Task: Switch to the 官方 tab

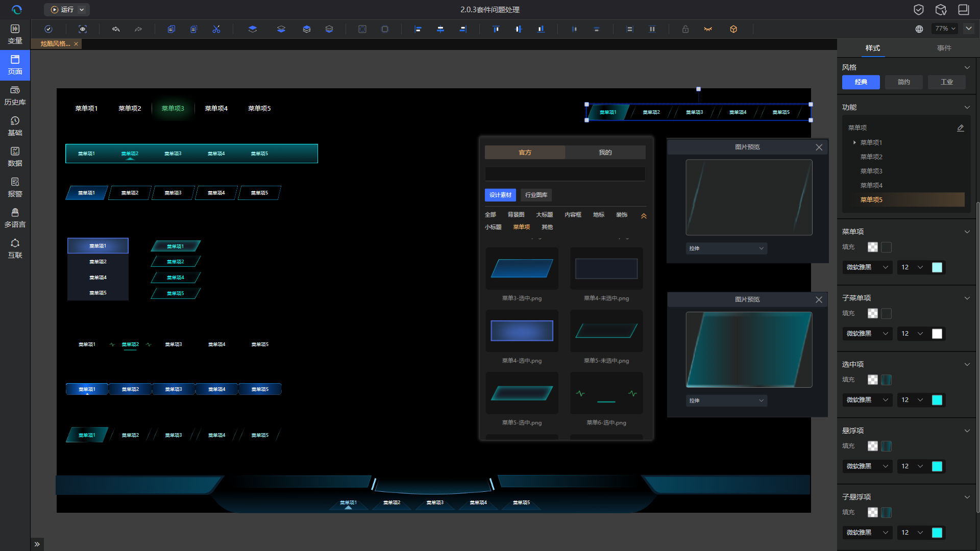Action: coord(525,153)
